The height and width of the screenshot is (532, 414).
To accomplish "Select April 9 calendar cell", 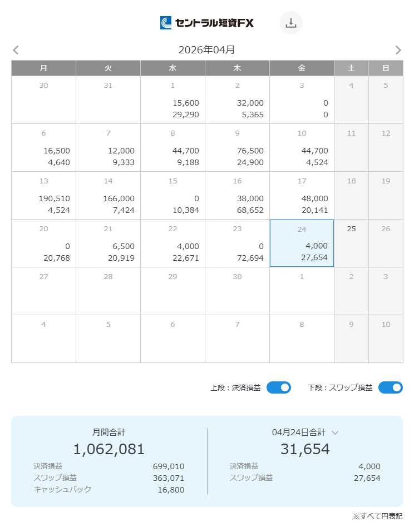I will [x=237, y=148].
